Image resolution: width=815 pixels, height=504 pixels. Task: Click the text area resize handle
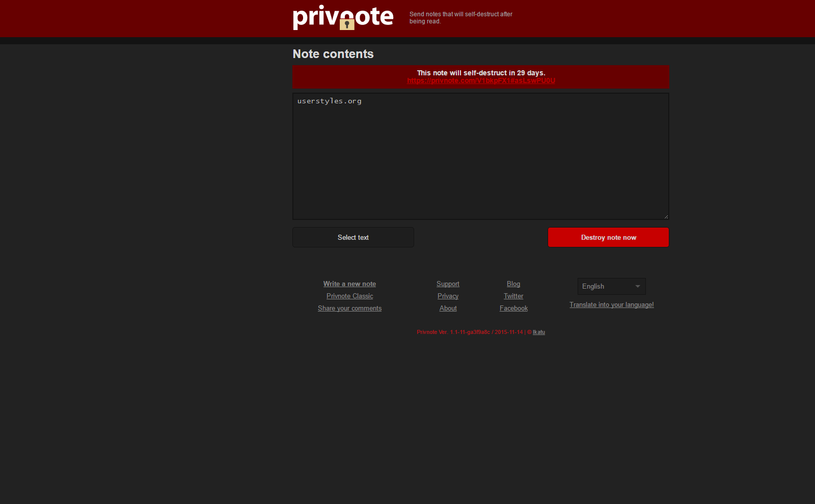point(666,216)
